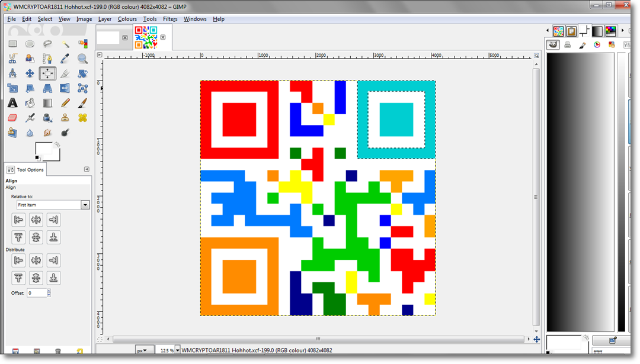Choose the Clone stamp tool
The height and width of the screenshot is (364, 640).
[65, 118]
